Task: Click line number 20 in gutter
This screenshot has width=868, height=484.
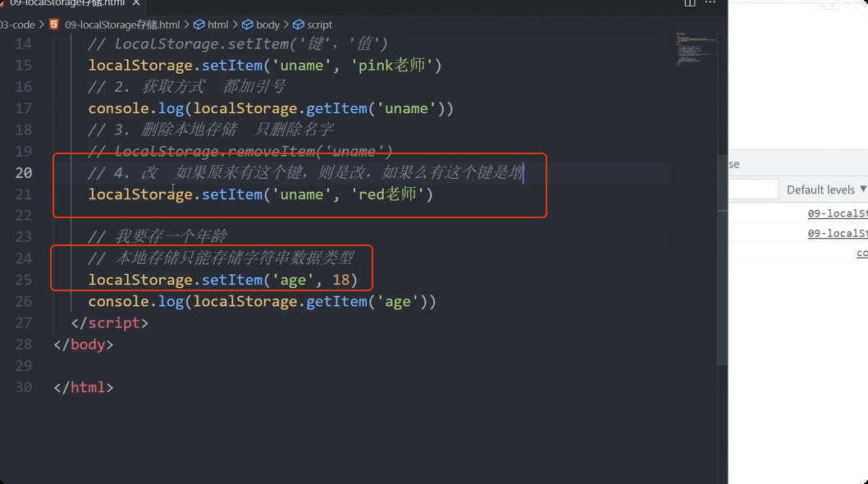Action: (23, 173)
